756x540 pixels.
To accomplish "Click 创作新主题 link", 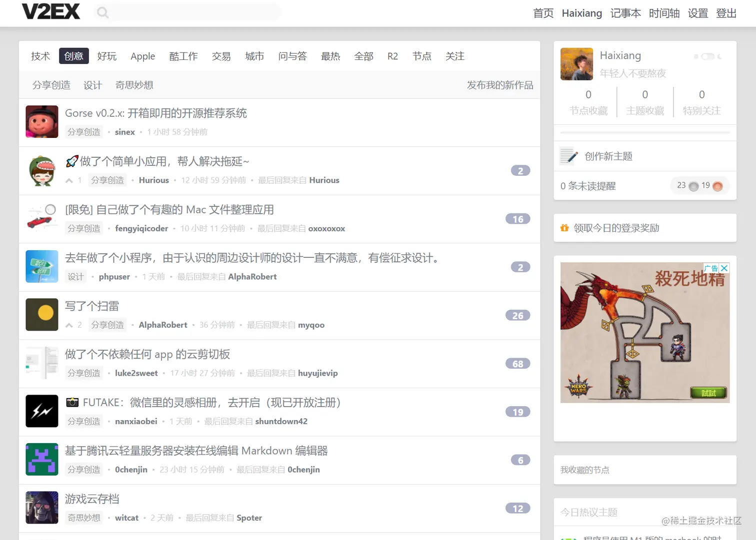I will (x=608, y=156).
